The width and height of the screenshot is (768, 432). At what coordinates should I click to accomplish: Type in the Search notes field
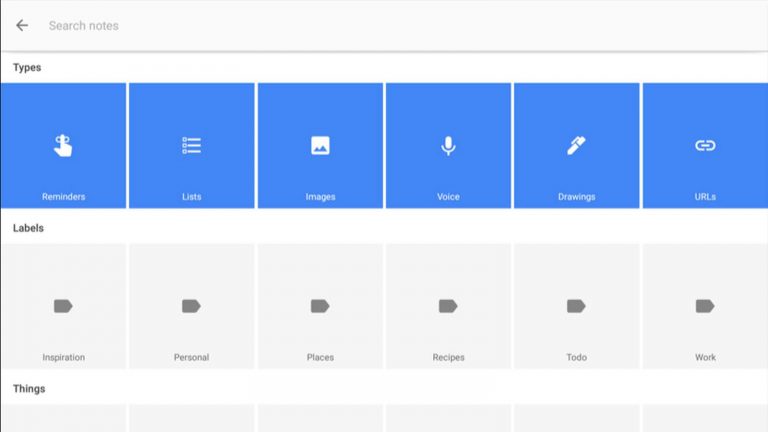[x=300, y=25]
